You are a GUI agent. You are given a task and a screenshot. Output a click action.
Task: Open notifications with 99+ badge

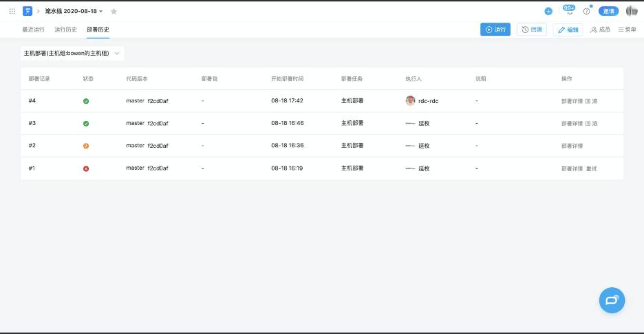(x=569, y=10)
